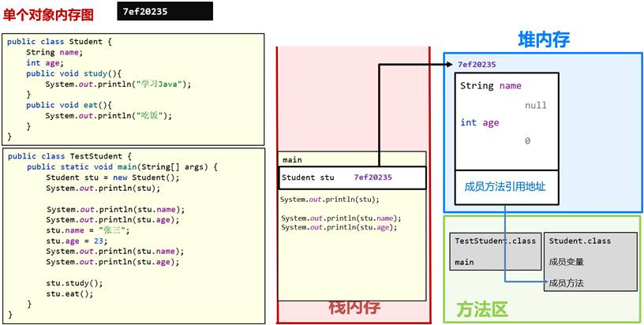Click the 'main' label of the stack frame
Screen dimensions: 644x325
point(293,160)
